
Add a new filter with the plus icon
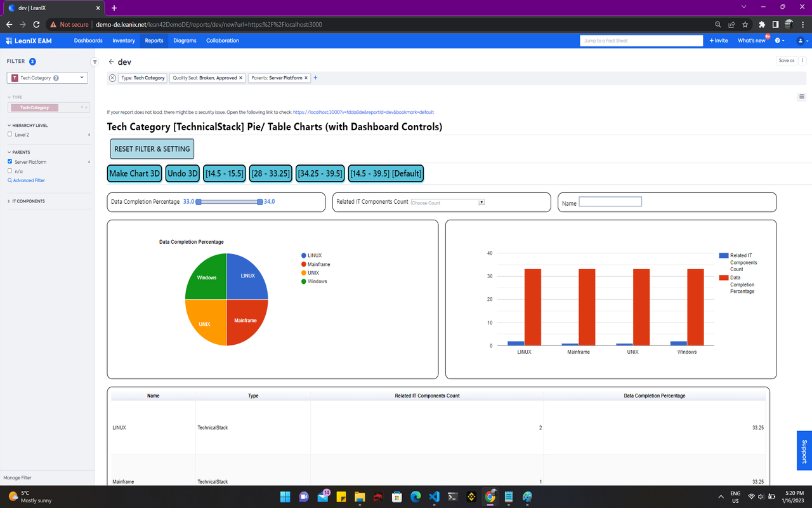click(315, 78)
